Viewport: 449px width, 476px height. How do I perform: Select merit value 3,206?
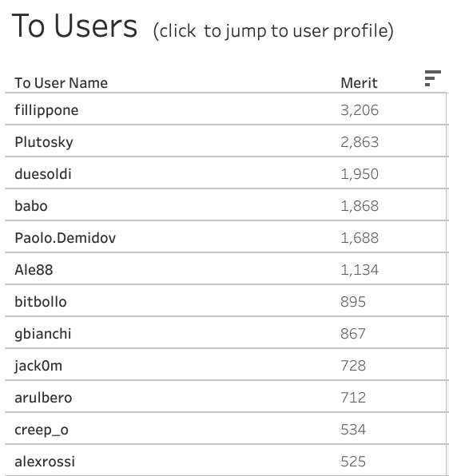(360, 110)
